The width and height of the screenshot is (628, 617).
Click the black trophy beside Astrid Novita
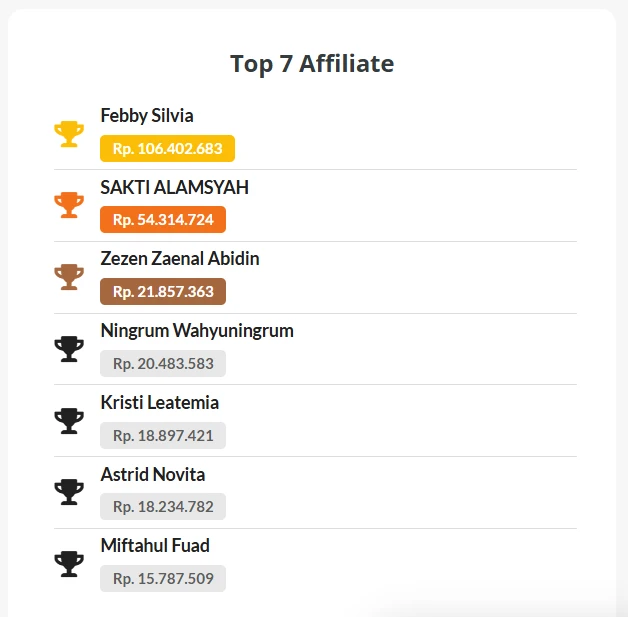(x=69, y=492)
